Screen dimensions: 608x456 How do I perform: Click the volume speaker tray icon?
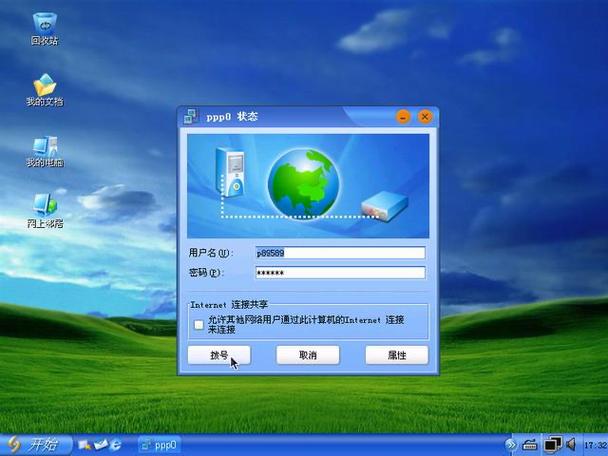coord(571,443)
